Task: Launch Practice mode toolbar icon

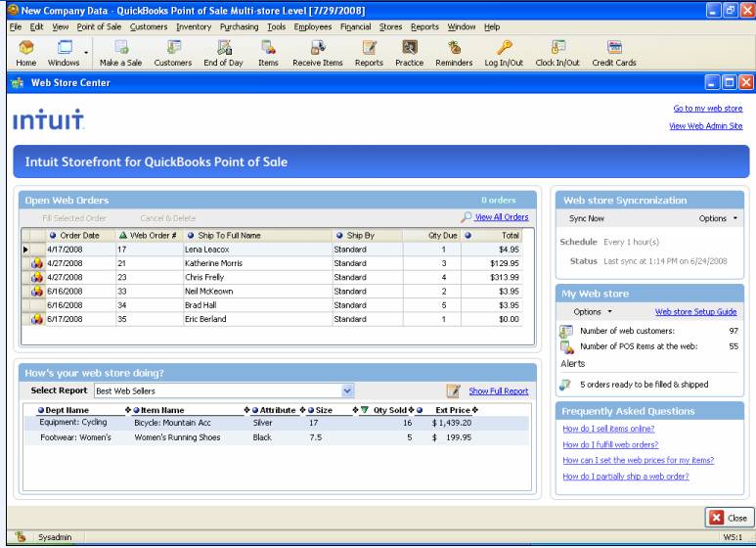Action: (410, 53)
